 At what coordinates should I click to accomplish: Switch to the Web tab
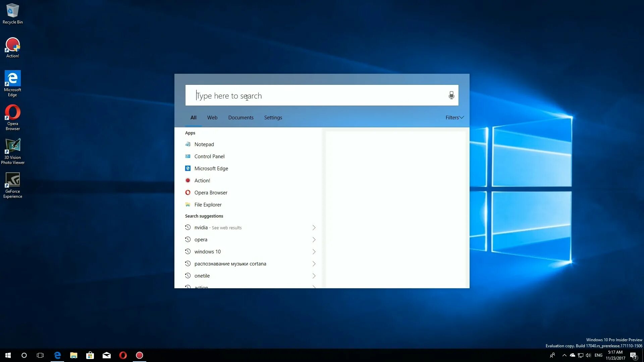point(212,118)
